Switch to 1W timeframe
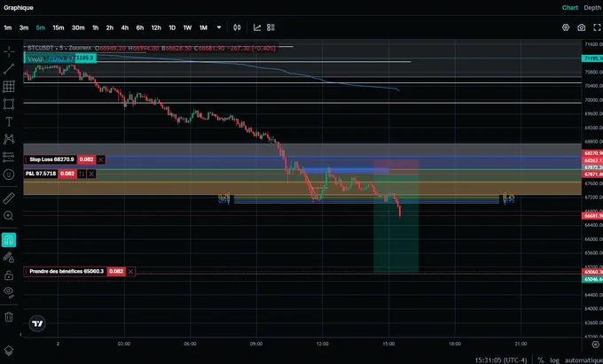 click(x=187, y=27)
